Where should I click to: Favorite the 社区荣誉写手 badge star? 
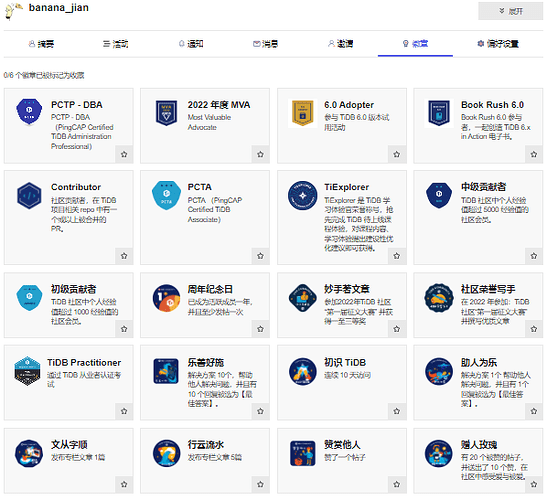click(x=533, y=329)
